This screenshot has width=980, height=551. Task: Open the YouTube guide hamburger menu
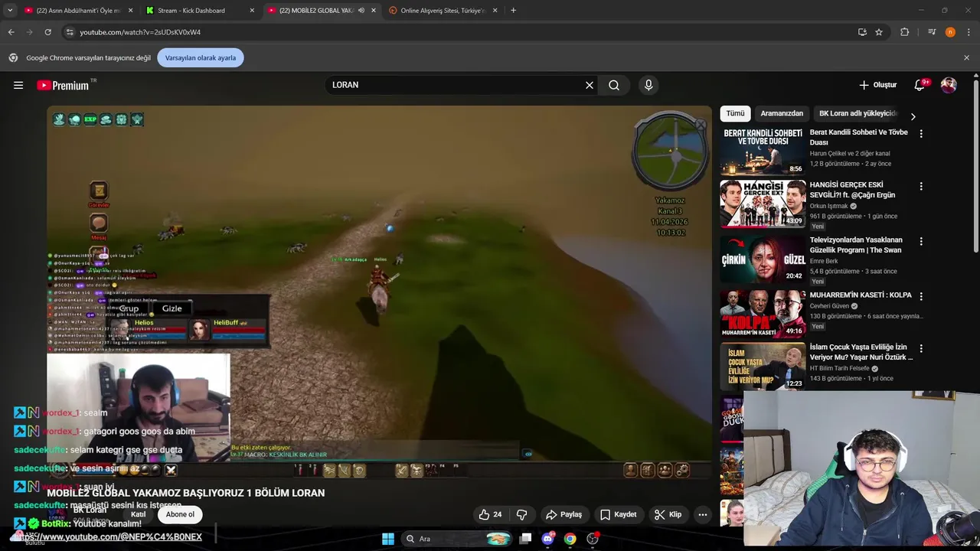click(x=18, y=85)
